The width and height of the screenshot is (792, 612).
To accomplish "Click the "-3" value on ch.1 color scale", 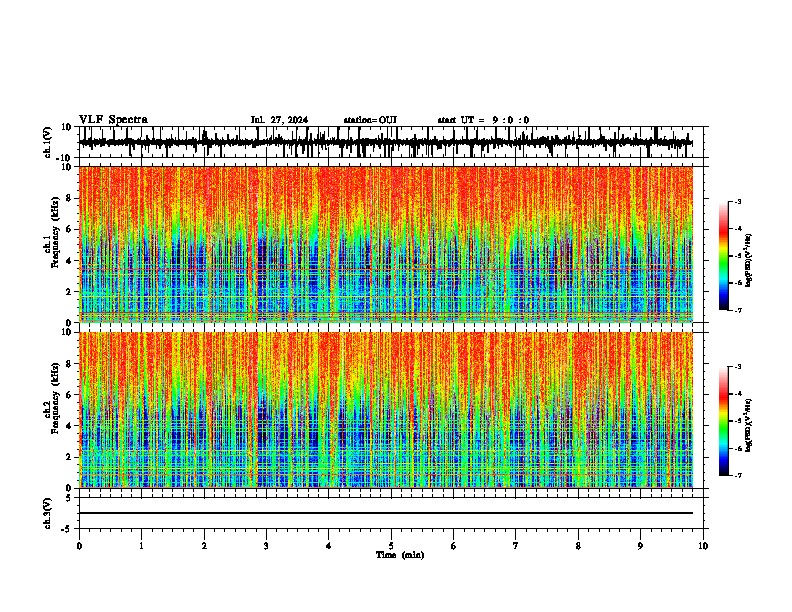I will [737, 201].
